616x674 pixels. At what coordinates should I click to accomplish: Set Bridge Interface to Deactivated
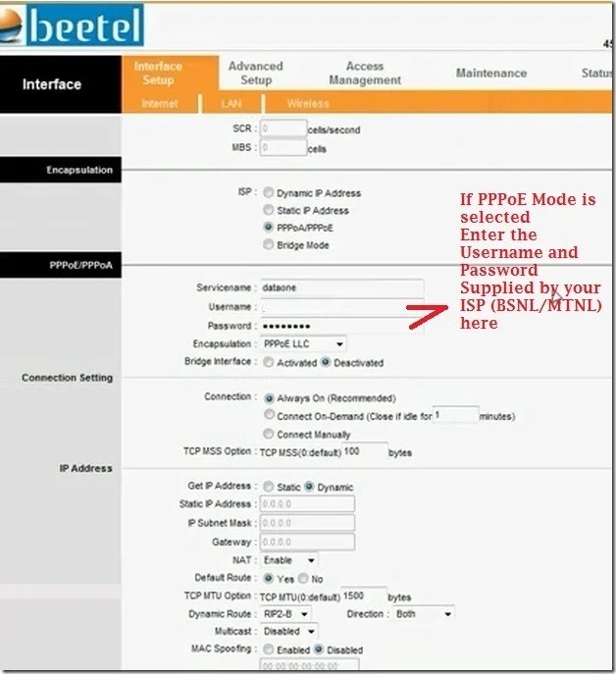[x=326, y=362]
